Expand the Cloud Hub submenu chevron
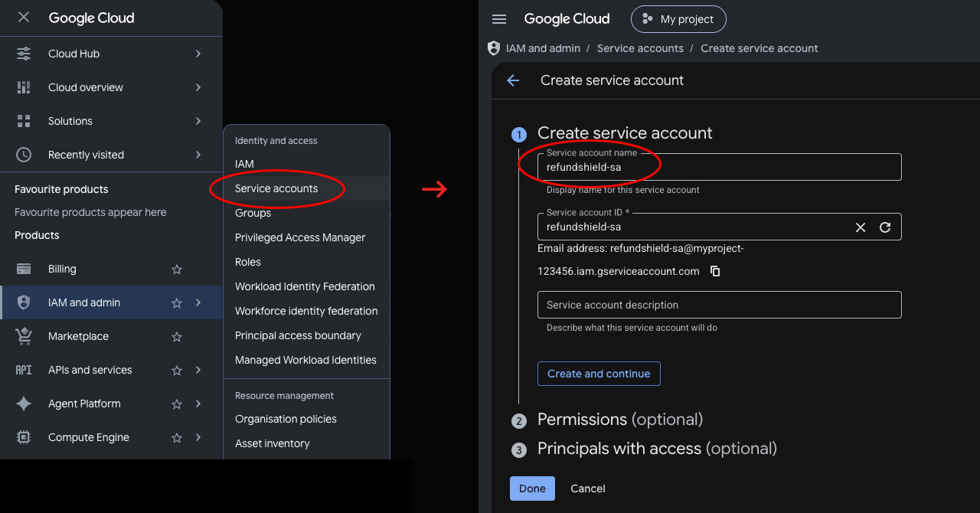The width and height of the screenshot is (980, 513). point(198,54)
